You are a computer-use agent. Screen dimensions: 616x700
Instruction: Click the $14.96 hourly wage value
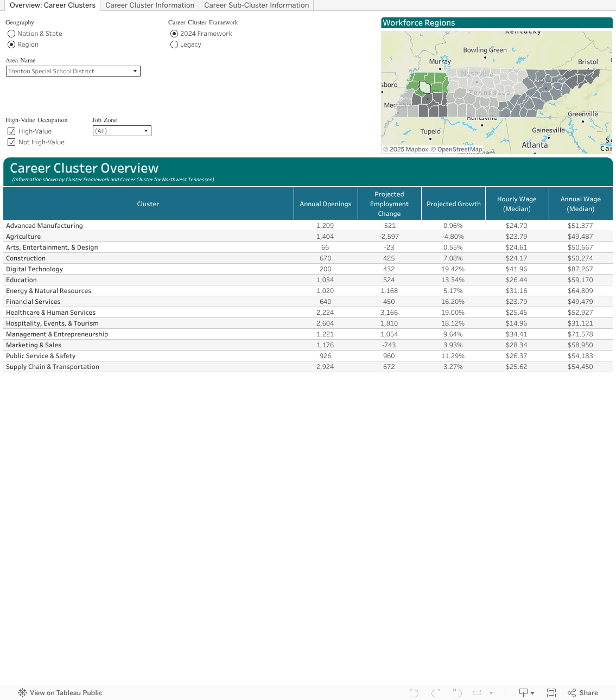pos(517,323)
